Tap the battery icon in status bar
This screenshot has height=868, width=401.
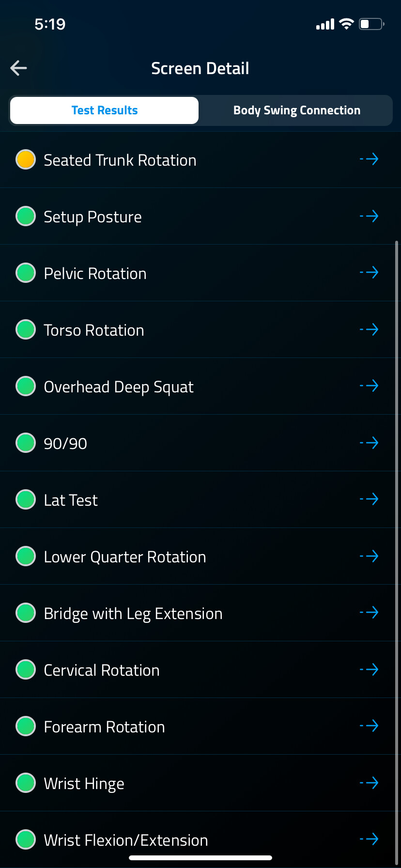point(371,24)
